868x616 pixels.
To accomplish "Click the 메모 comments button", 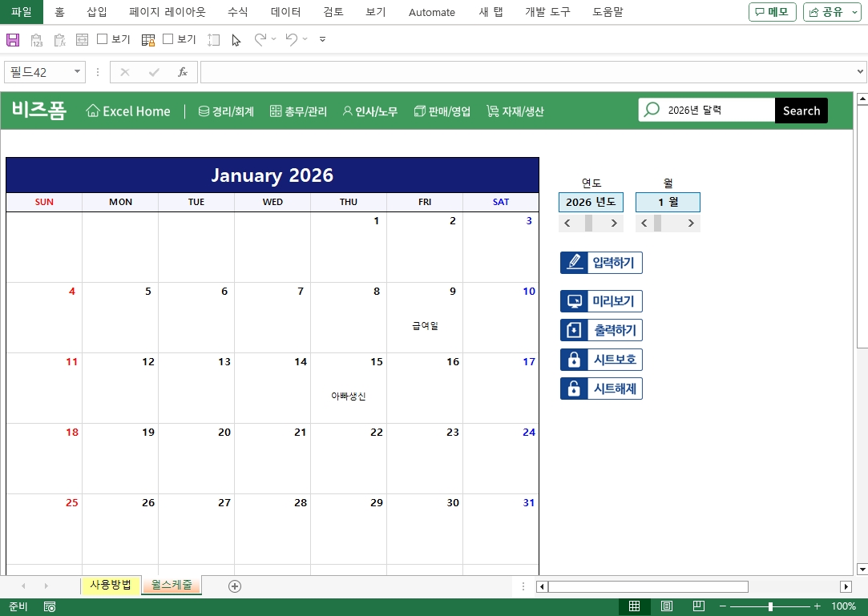I will point(773,12).
